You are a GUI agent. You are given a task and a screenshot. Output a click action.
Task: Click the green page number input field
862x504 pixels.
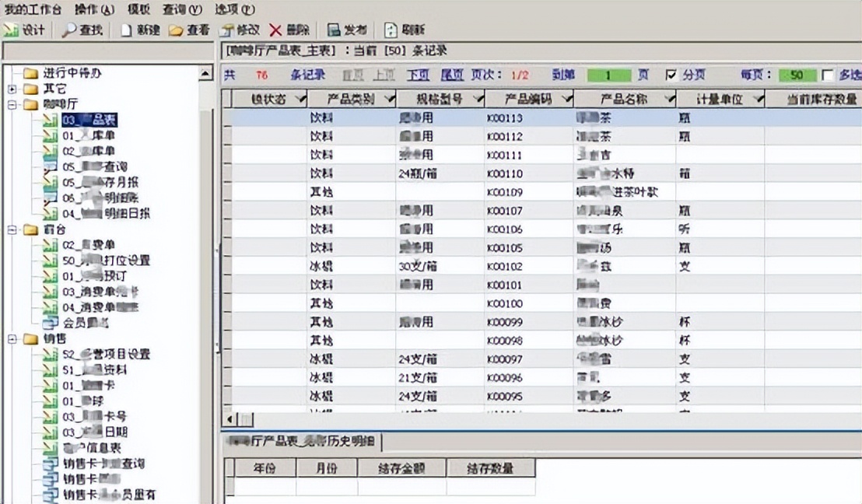pyautogui.click(x=608, y=75)
